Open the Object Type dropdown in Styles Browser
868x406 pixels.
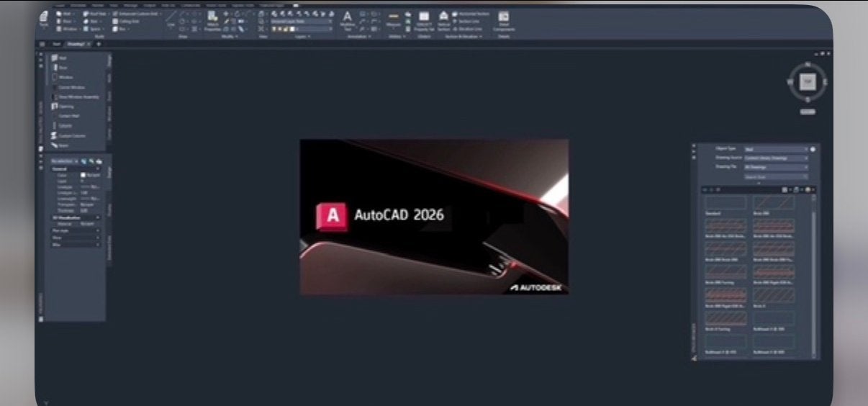[x=776, y=149]
